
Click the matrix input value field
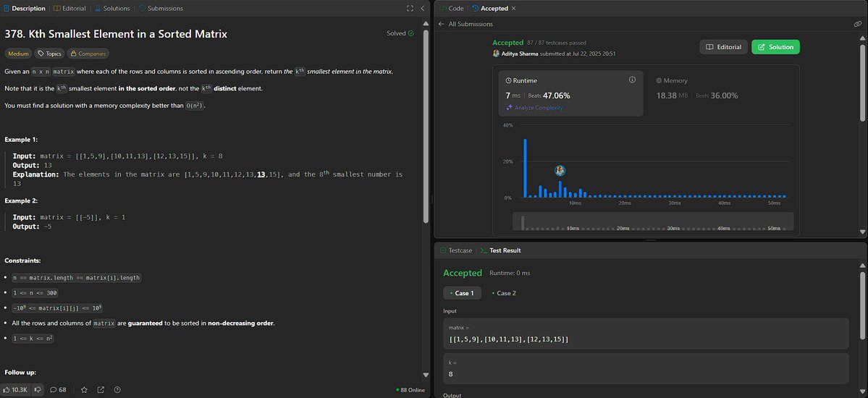646,334
